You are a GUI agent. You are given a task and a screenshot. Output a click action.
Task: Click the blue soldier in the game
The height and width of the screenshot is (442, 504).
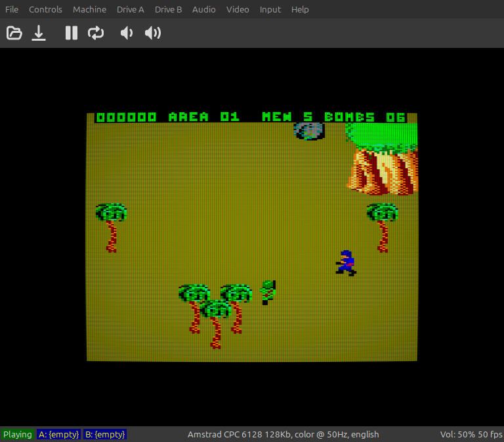tap(346, 263)
